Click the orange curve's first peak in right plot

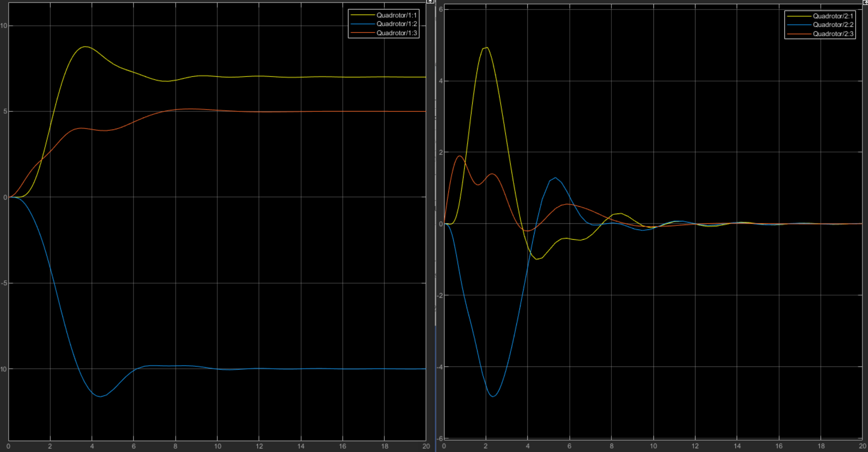[x=460, y=156]
